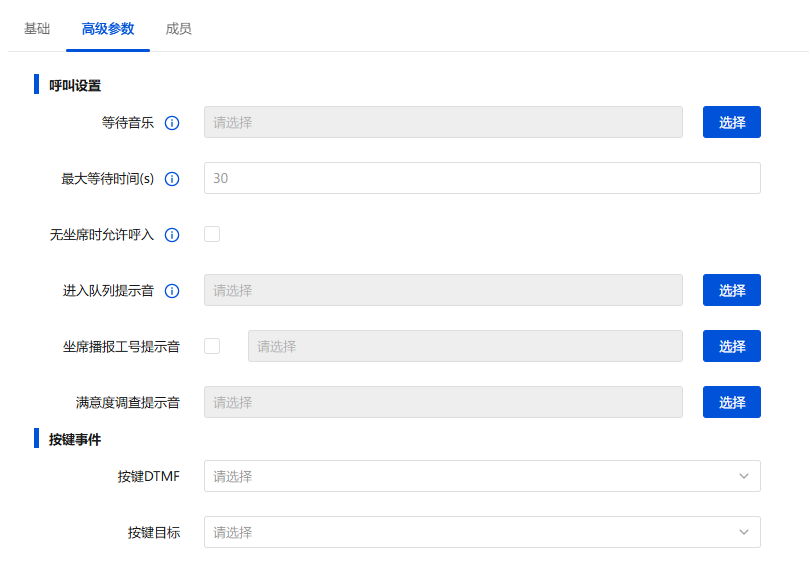Screen dimensions: 809x580
Task: Click the info icon next to 最大等待时间(s)
Action: point(171,179)
